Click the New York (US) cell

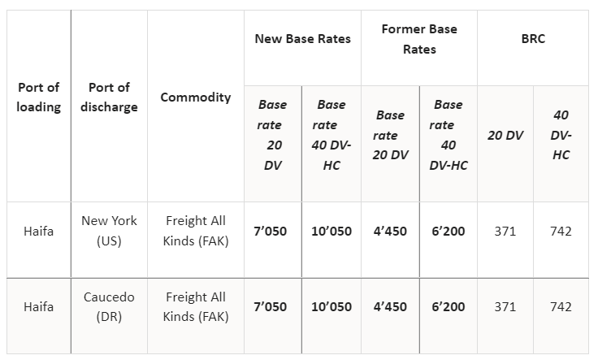coord(109,231)
